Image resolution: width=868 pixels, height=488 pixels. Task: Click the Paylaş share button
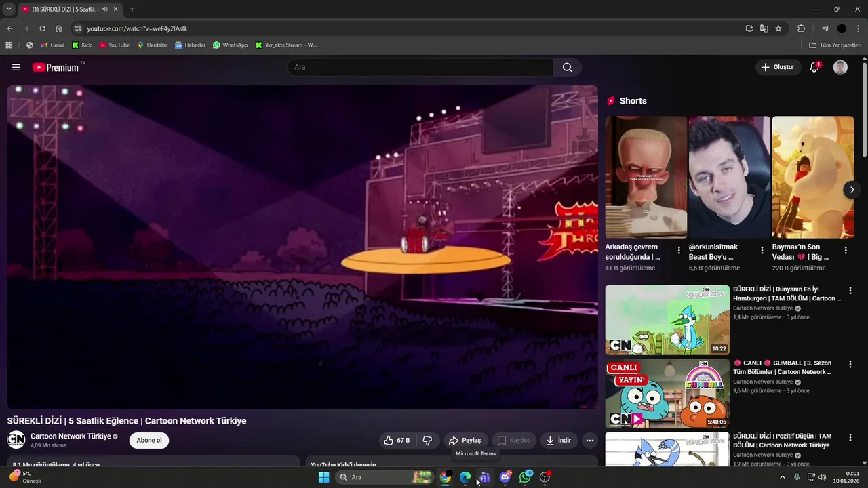tap(465, 441)
